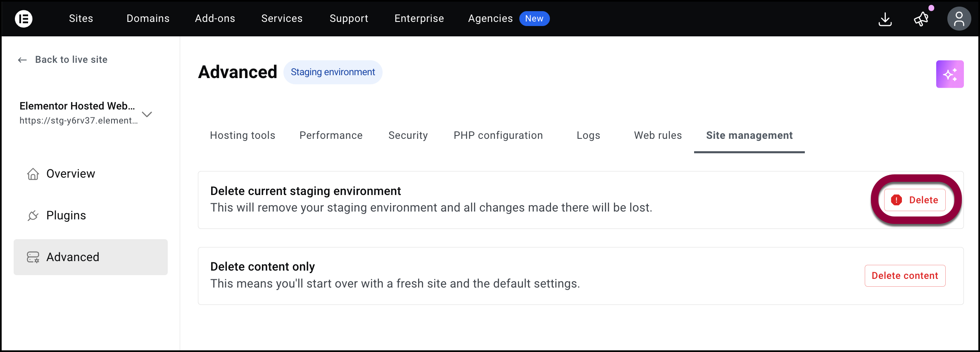
Task: Open the user account avatar
Action: pyautogui.click(x=959, y=19)
